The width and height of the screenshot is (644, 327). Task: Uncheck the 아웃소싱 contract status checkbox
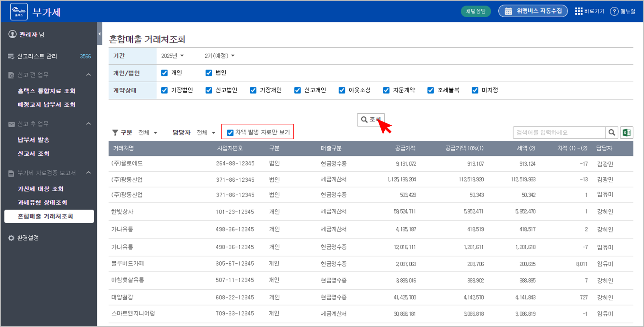tap(342, 90)
